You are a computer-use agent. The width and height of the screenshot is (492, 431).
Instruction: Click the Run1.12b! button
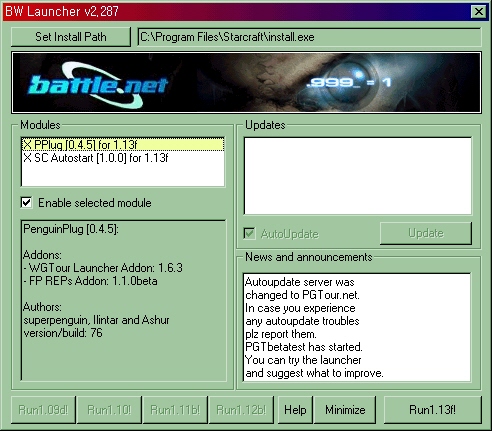[241, 410]
